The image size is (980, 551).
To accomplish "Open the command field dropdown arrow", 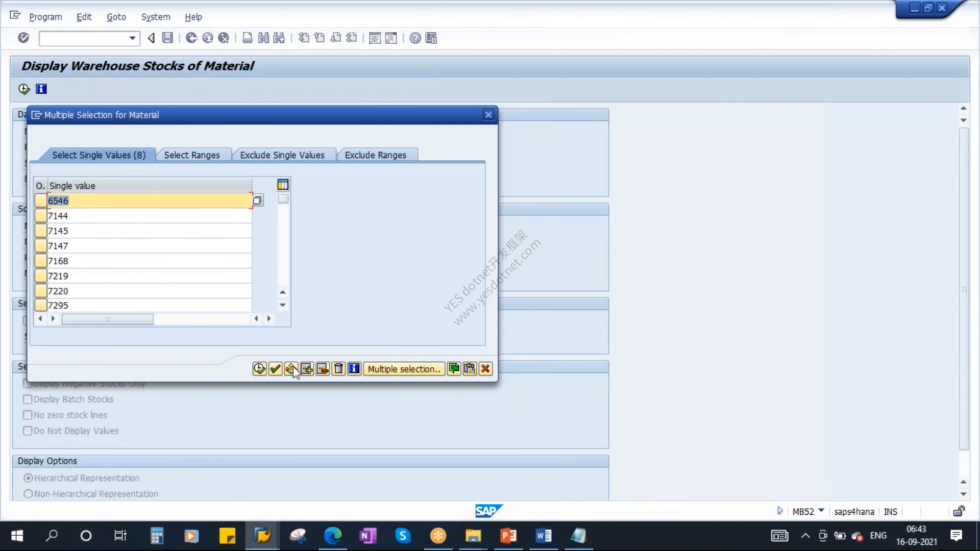I will tap(132, 38).
